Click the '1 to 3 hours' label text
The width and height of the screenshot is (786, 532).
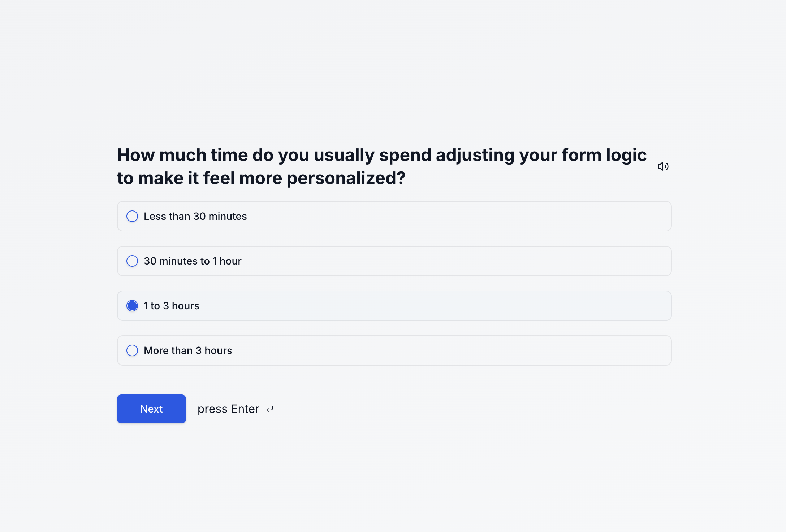171,306
